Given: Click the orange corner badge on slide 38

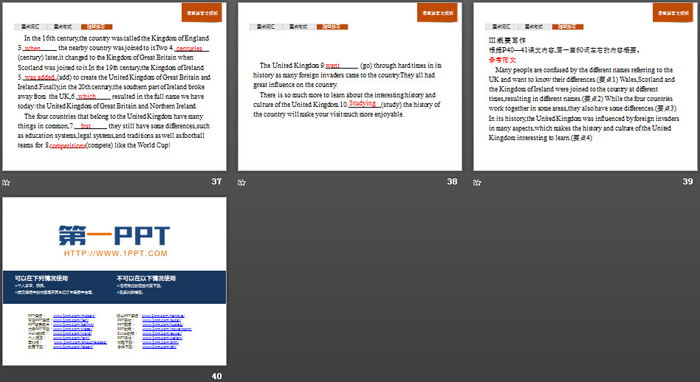Looking at the screenshot, I should tap(438, 12).
